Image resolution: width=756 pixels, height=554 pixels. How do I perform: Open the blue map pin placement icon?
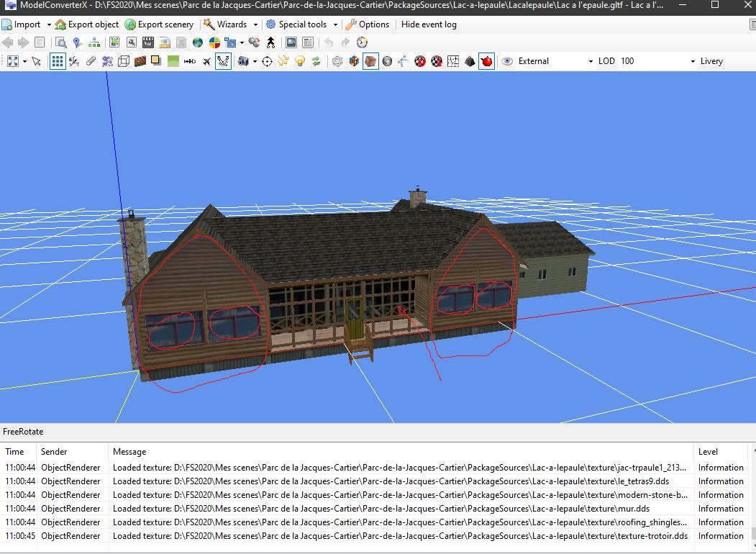click(x=77, y=42)
